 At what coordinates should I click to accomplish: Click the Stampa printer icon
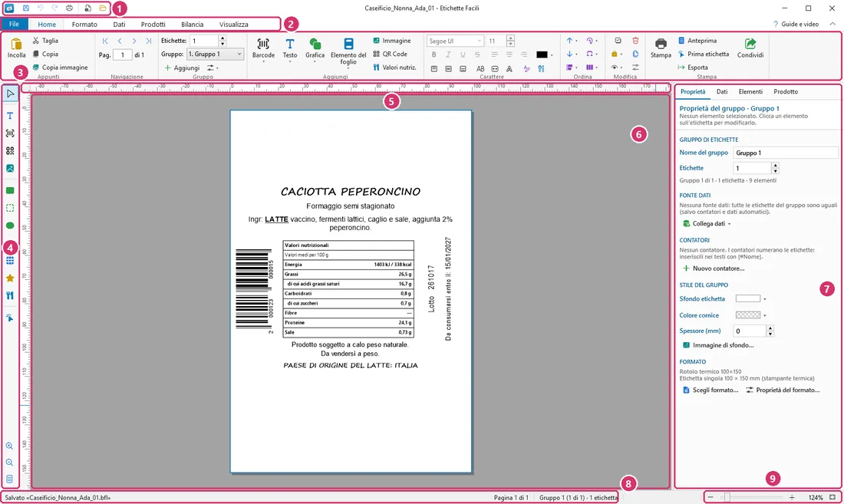click(661, 44)
